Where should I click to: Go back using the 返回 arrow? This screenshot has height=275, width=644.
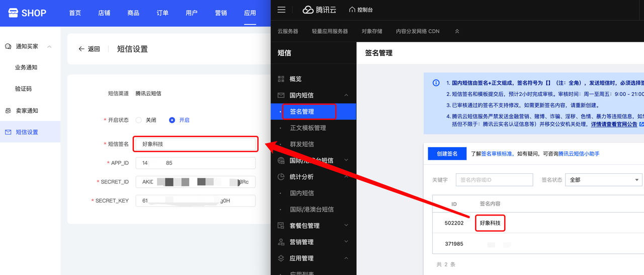(82, 49)
